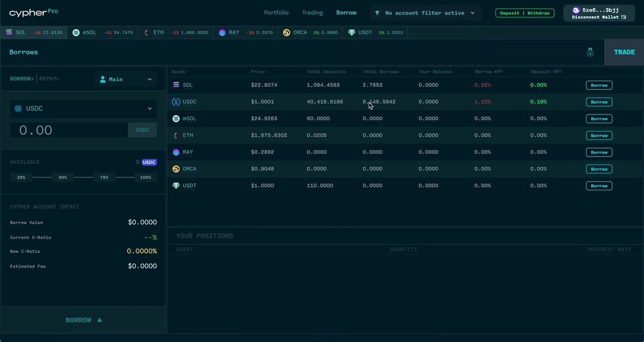Click the large BORROW submit button
The image size is (644, 342).
[x=84, y=320]
